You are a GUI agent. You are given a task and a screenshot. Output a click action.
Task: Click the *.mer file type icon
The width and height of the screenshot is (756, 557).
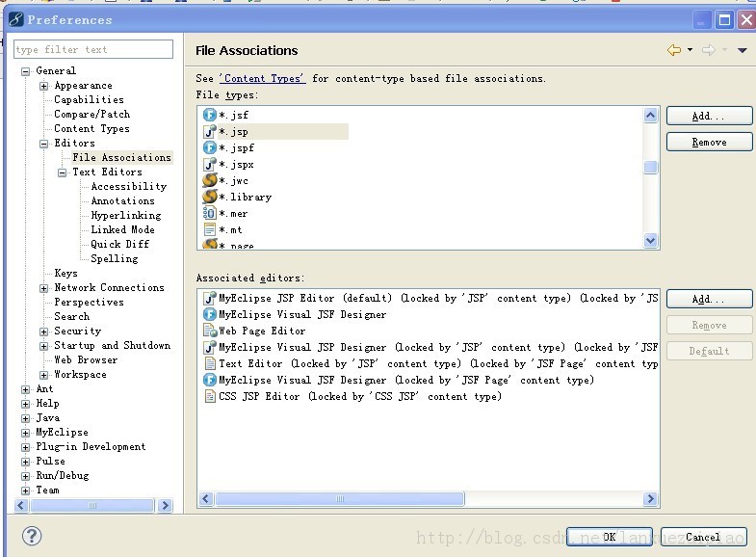[210, 213]
